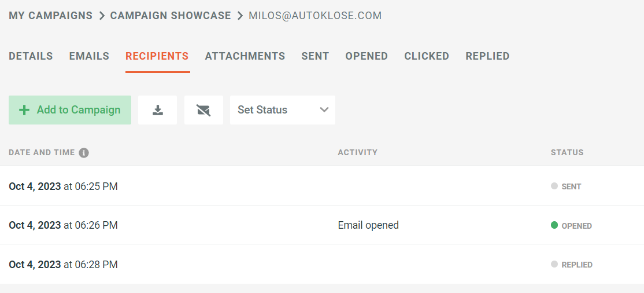This screenshot has height=293, width=644.
Task: Switch to the Details tab
Action: 31,56
